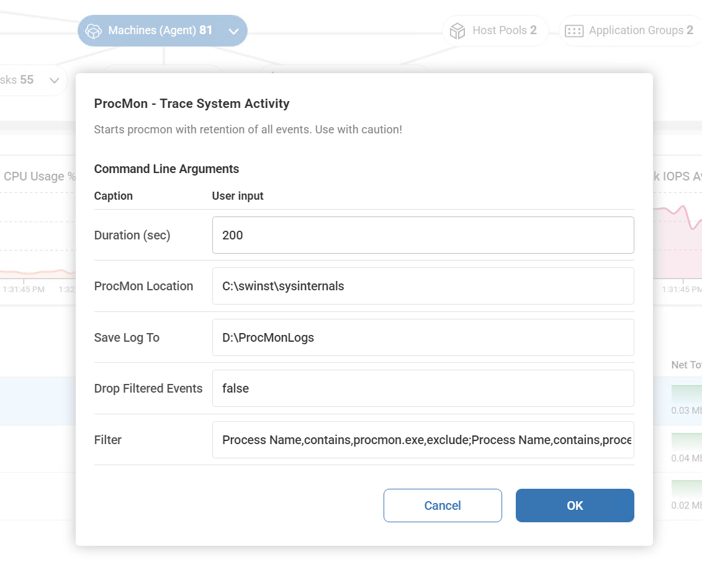Click the Host Pools cube icon
Viewport: 702px width, 588px height.
click(457, 30)
